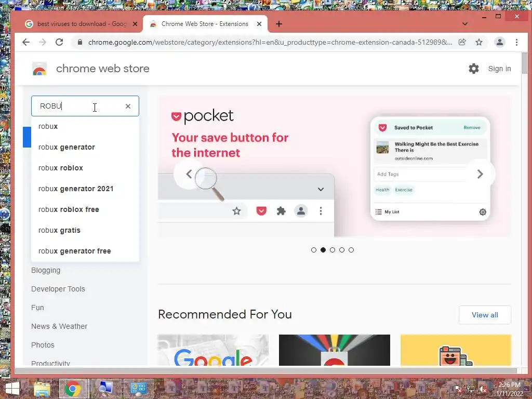Close the Chrome Web Store tab
The width and height of the screenshot is (532, 399).
click(x=259, y=24)
